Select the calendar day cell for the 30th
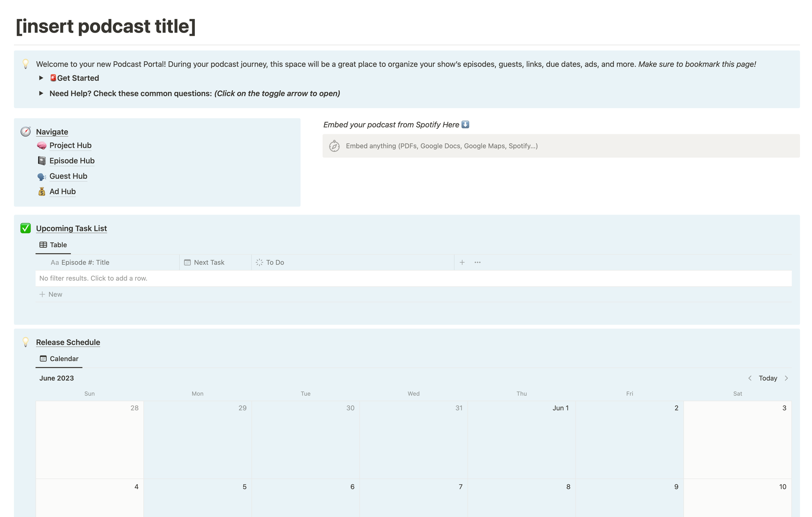This screenshot has height=517, width=812. (x=306, y=440)
